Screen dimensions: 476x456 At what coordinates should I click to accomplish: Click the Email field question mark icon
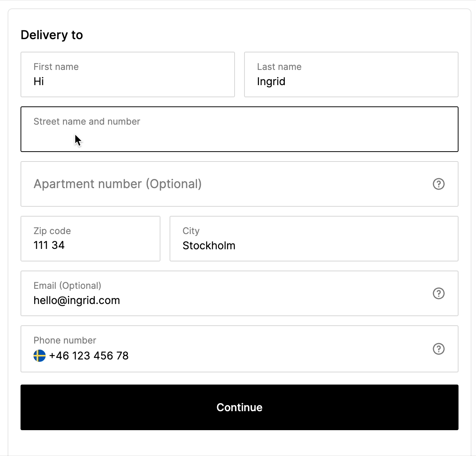[x=438, y=293]
